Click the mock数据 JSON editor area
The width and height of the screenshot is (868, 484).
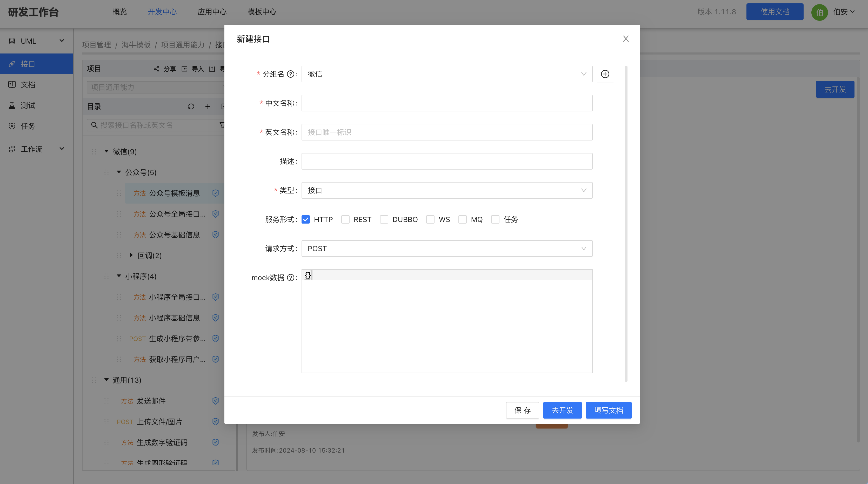[447, 321]
